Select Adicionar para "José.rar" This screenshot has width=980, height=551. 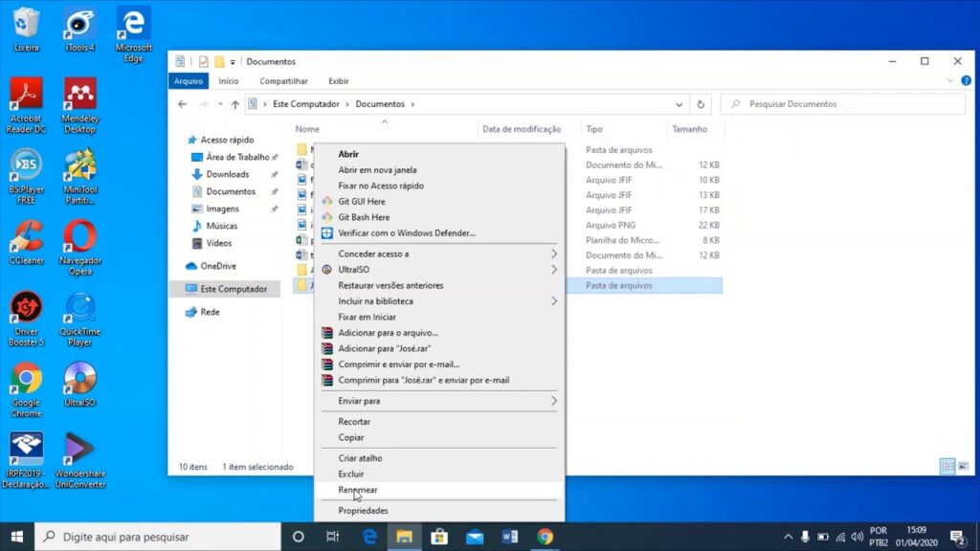[439, 348]
